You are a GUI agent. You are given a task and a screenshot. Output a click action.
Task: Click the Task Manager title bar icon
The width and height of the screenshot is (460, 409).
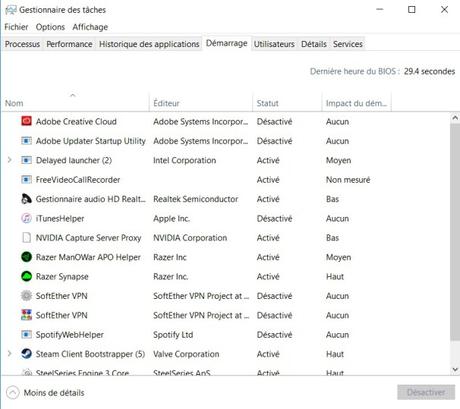coord(11,10)
